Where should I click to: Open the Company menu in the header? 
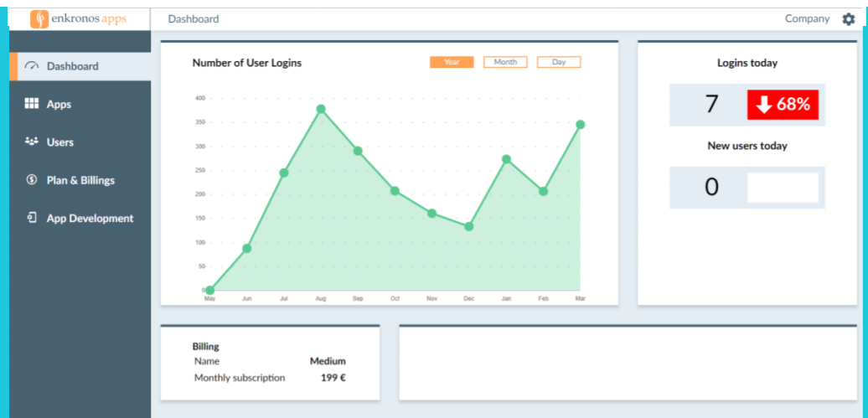point(807,18)
